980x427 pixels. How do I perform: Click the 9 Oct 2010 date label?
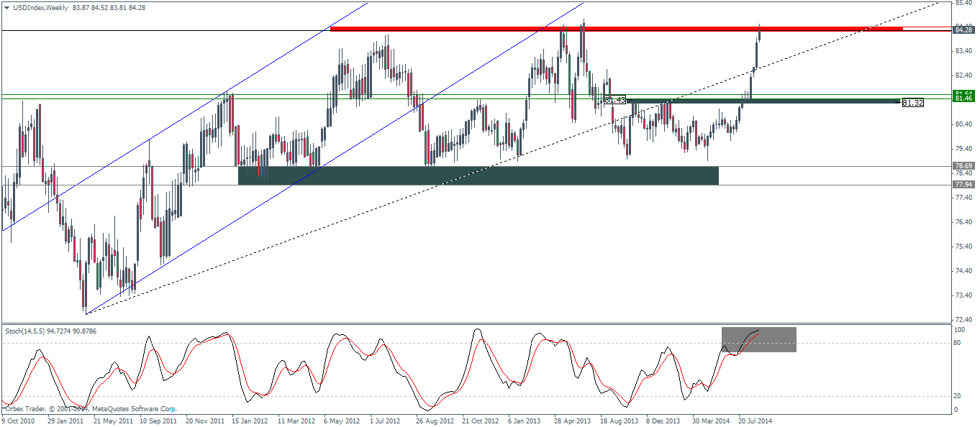(x=19, y=421)
